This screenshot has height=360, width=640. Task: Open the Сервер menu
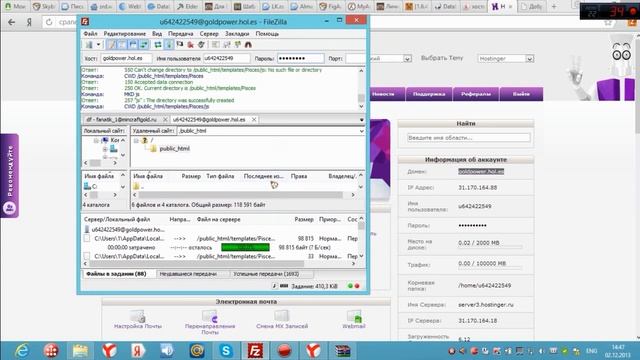[209, 33]
